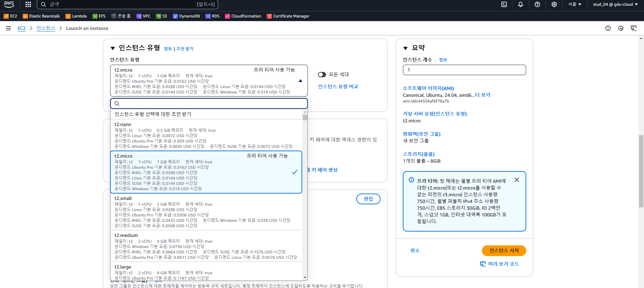Open the Elastic Beanstalk shortcut
This screenshot has height=288, width=644.
point(41,16)
